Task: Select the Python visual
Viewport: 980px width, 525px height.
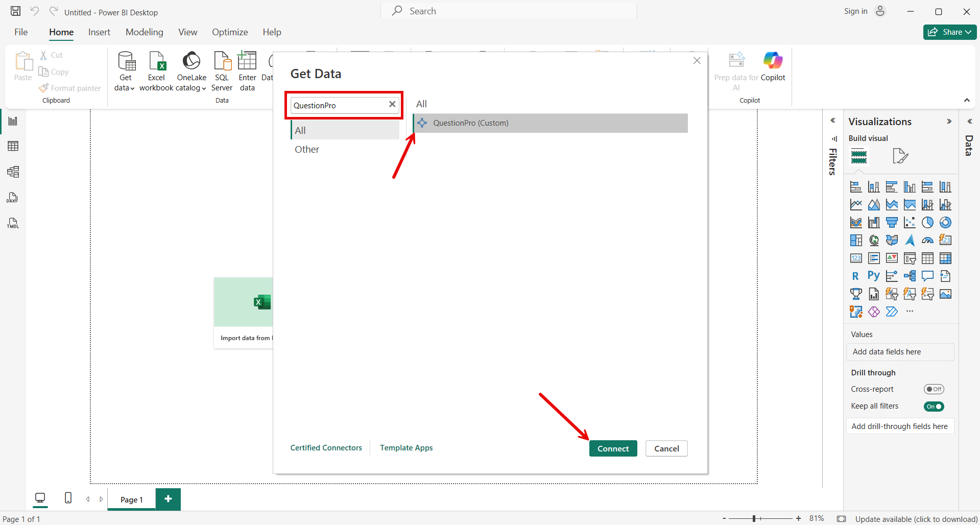Action: pos(874,275)
